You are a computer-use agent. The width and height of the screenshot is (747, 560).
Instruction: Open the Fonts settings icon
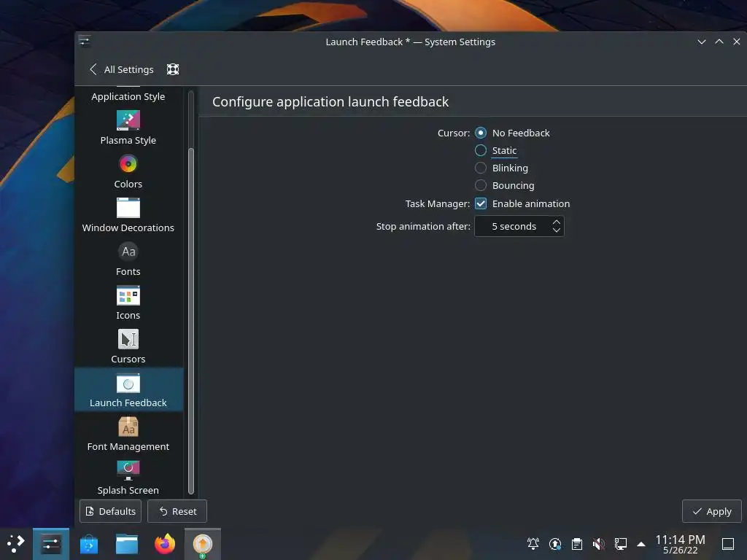128,252
